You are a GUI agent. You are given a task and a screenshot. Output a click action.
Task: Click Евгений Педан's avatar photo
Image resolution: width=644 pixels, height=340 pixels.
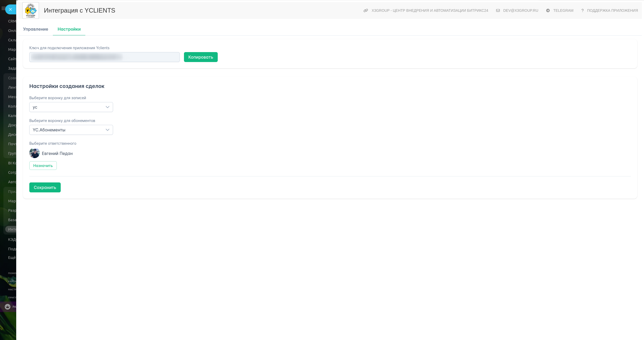(34, 153)
